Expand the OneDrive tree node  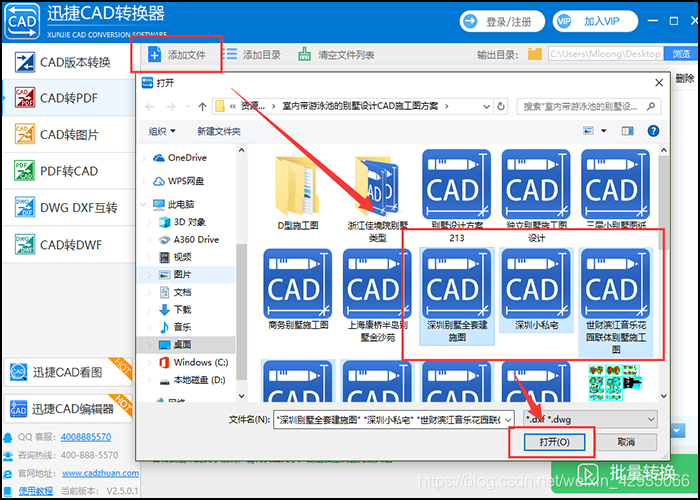click(144, 158)
